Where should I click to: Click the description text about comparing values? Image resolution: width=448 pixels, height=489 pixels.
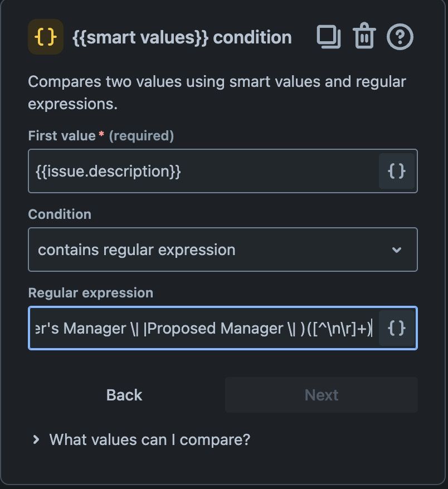[x=217, y=92]
